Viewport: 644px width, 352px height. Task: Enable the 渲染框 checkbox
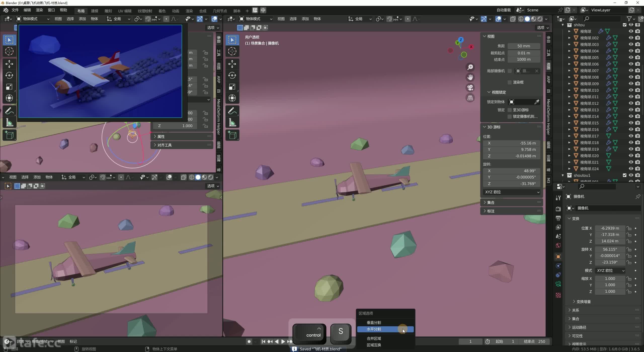pos(510,82)
